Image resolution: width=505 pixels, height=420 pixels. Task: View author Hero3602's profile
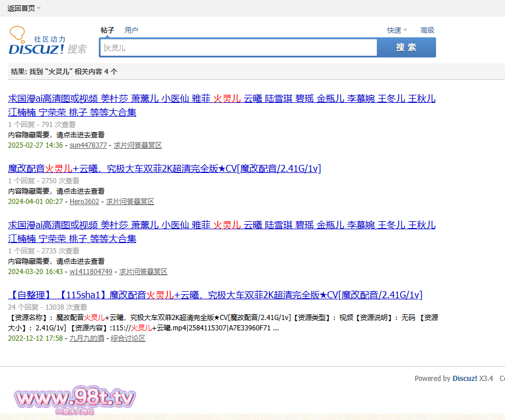pyautogui.click(x=84, y=202)
